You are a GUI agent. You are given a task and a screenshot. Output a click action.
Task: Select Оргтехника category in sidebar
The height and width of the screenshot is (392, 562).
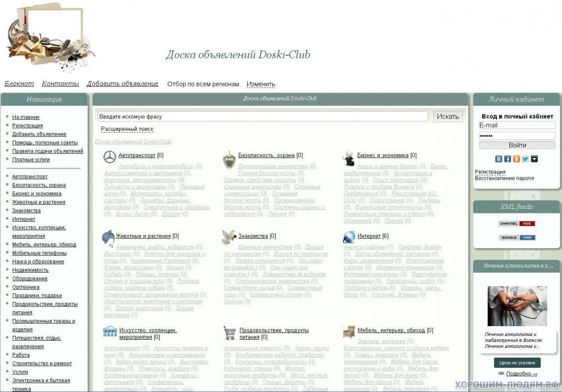[25, 287]
